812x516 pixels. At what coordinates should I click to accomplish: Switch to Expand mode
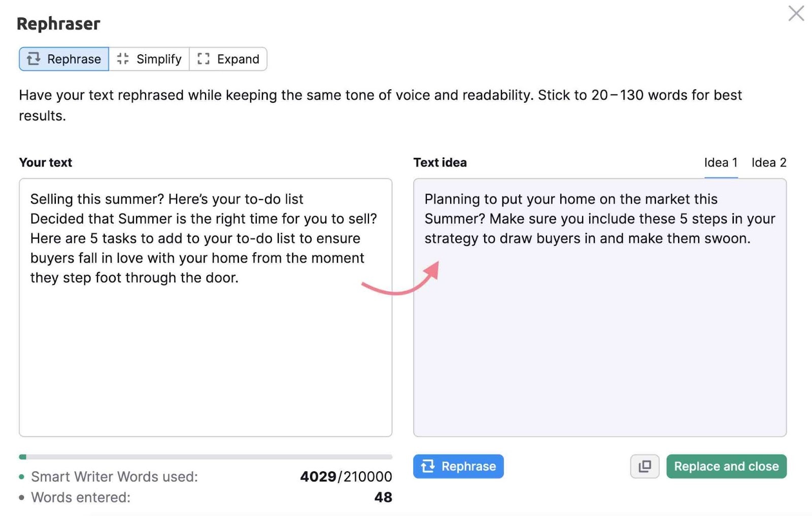tap(228, 59)
